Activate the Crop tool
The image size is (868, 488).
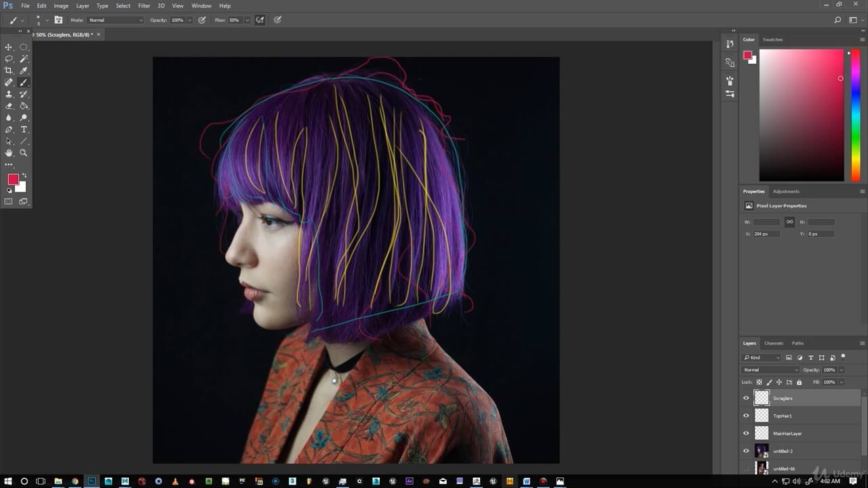pyautogui.click(x=9, y=70)
